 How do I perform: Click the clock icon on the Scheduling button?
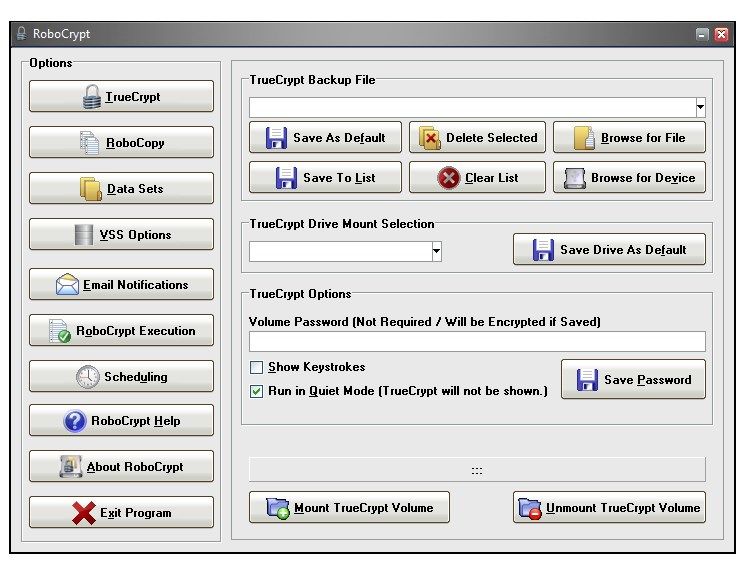click(x=88, y=377)
